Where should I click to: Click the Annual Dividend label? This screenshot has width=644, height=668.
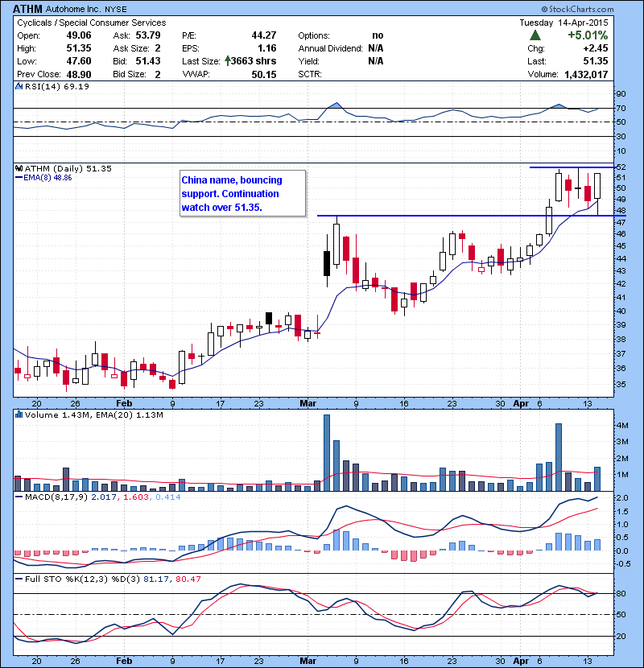click(x=330, y=48)
